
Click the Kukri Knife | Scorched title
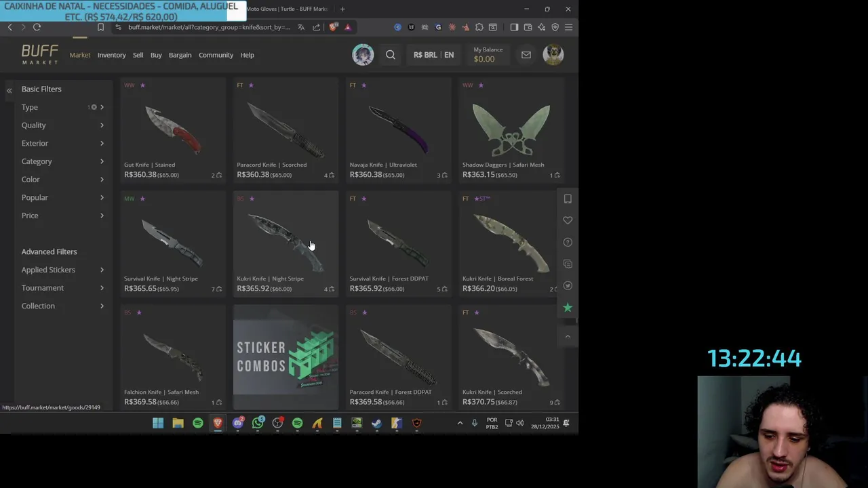point(492,392)
